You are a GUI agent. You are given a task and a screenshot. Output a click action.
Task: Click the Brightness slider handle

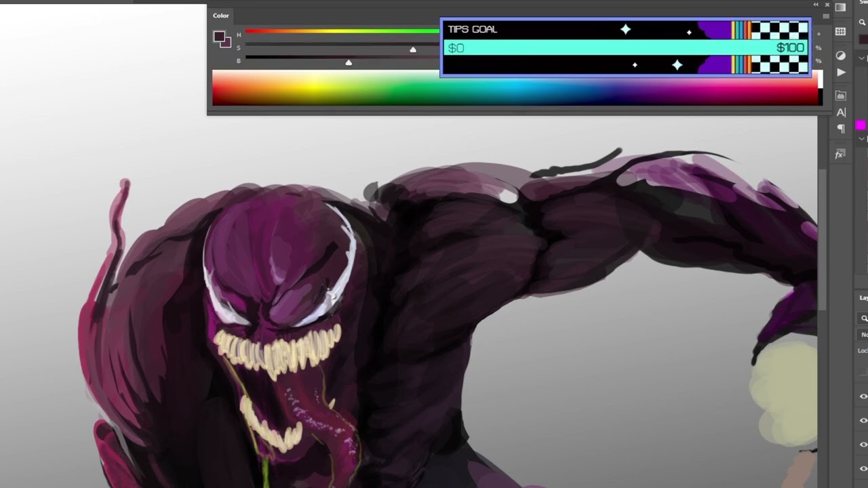tap(349, 62)
